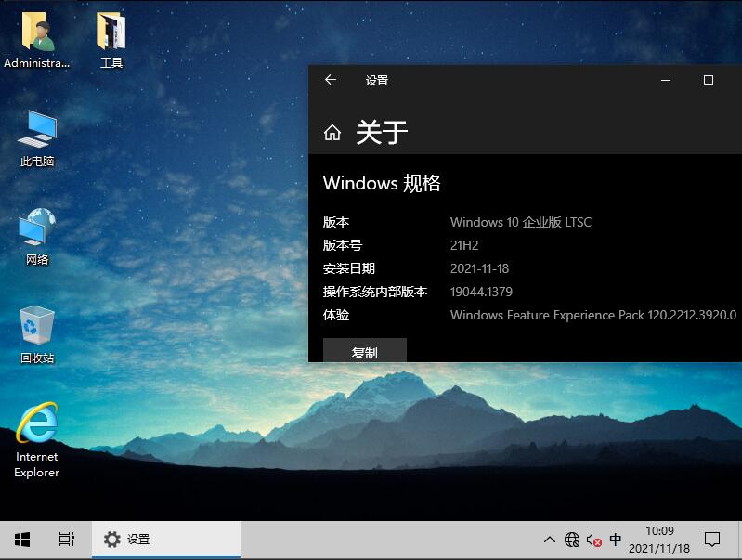Open the notification action center

tap(712, 540)
